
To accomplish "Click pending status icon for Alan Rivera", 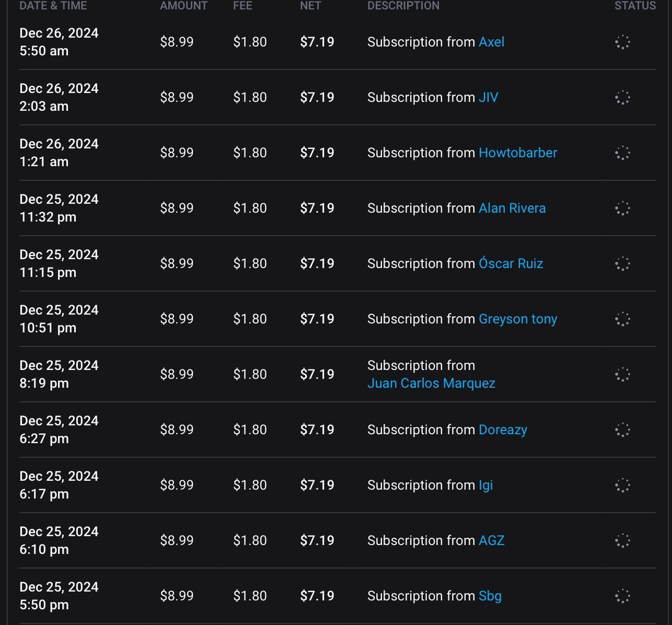I will pos(622,209).
